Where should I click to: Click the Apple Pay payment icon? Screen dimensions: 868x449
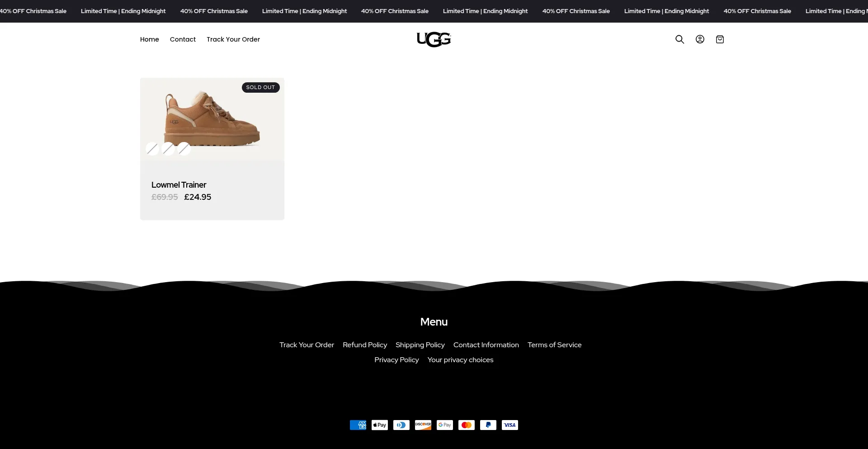click(380, 425)
